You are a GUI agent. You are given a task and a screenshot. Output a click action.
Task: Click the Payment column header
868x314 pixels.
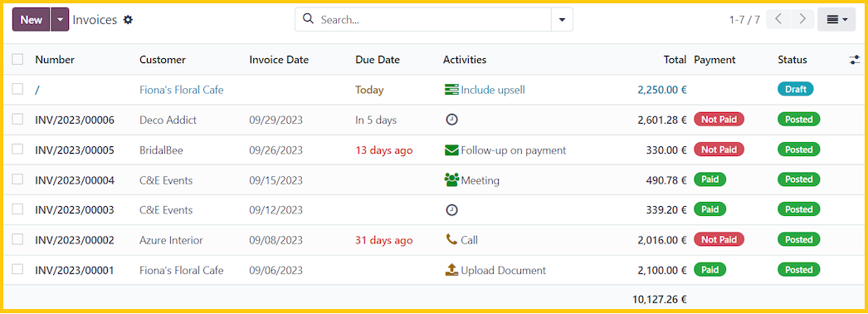714,60
